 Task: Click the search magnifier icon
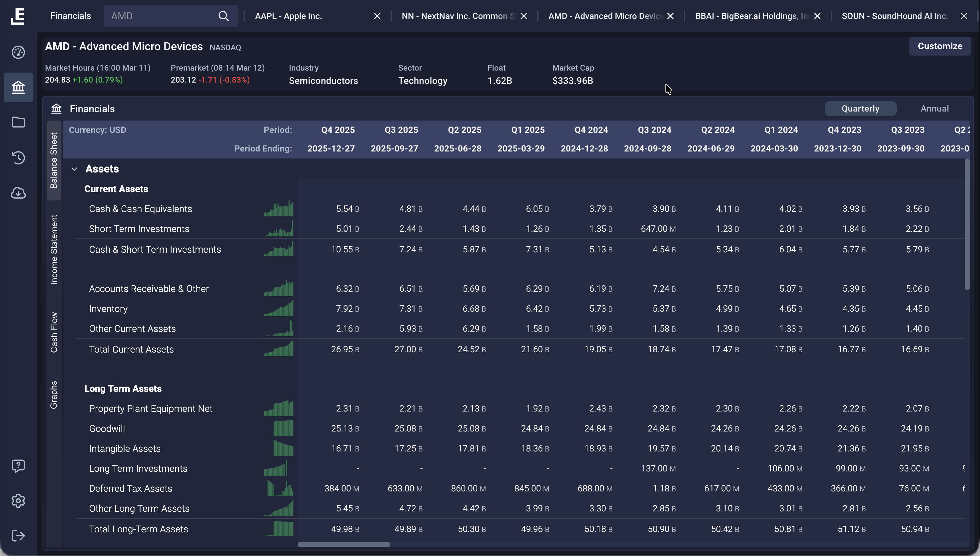pyautogui.click(x=224, y=16)
